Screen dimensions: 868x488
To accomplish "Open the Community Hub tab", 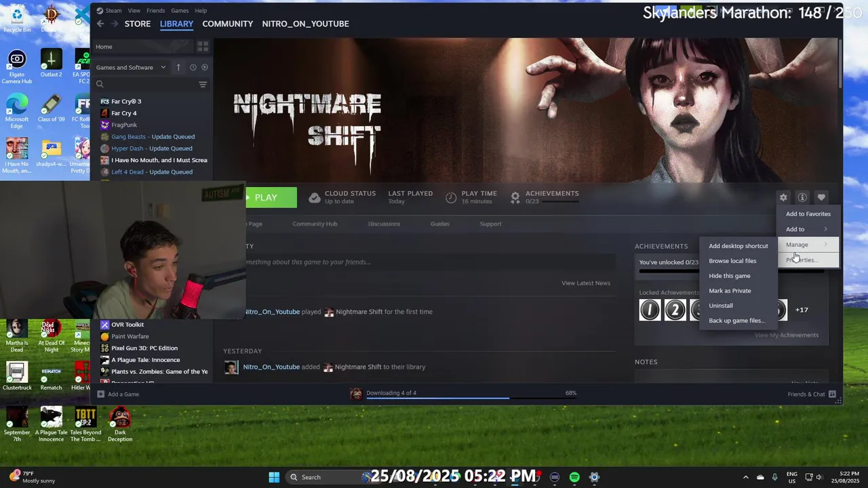I will tap(315, 224).
